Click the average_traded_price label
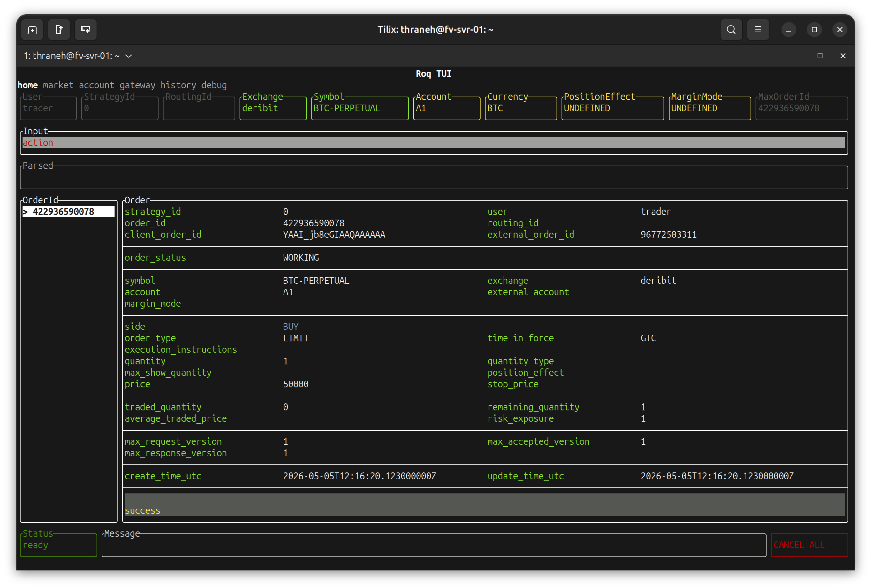 tap(176, 418)
